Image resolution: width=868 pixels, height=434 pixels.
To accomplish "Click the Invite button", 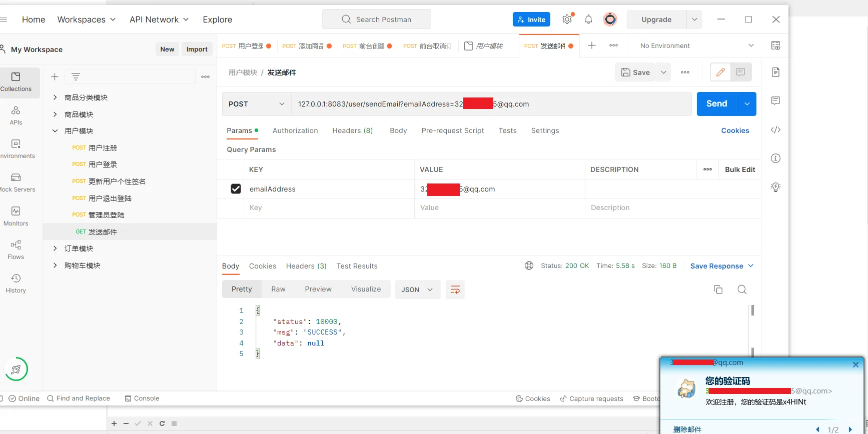I will tap(531, 19).
